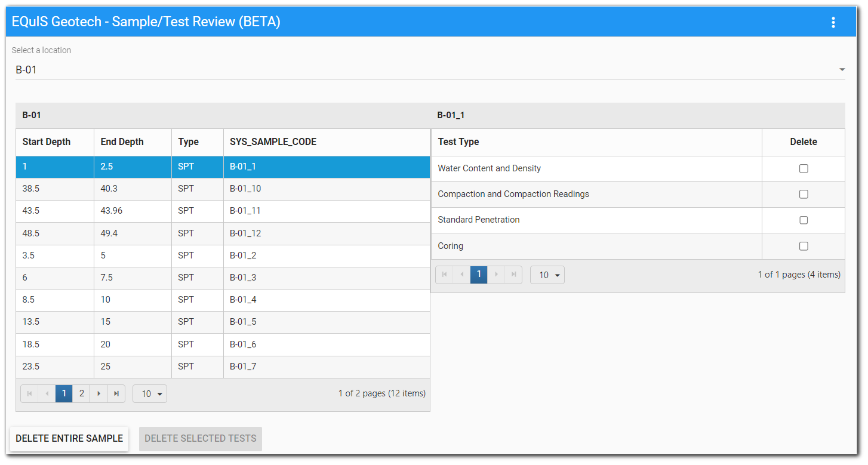This screenshot has height=465, width=868.
Task: Expand page size dropdown in samples table
Action: [x=150, y=393]
